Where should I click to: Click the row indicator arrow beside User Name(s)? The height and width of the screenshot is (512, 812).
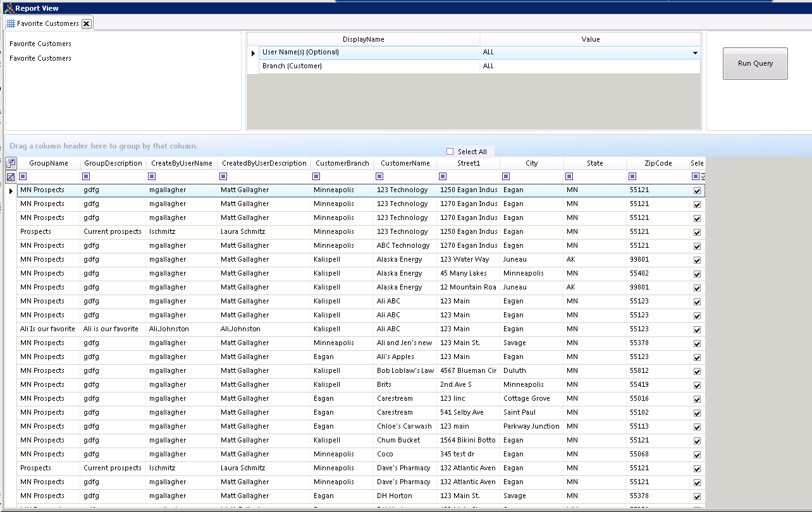[x=253, y=53]
